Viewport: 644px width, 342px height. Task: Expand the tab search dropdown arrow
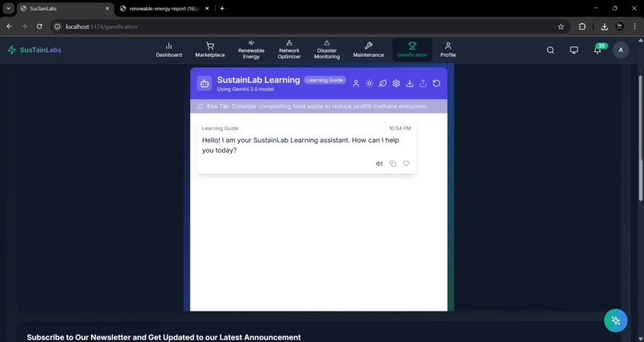coord(8,8)
